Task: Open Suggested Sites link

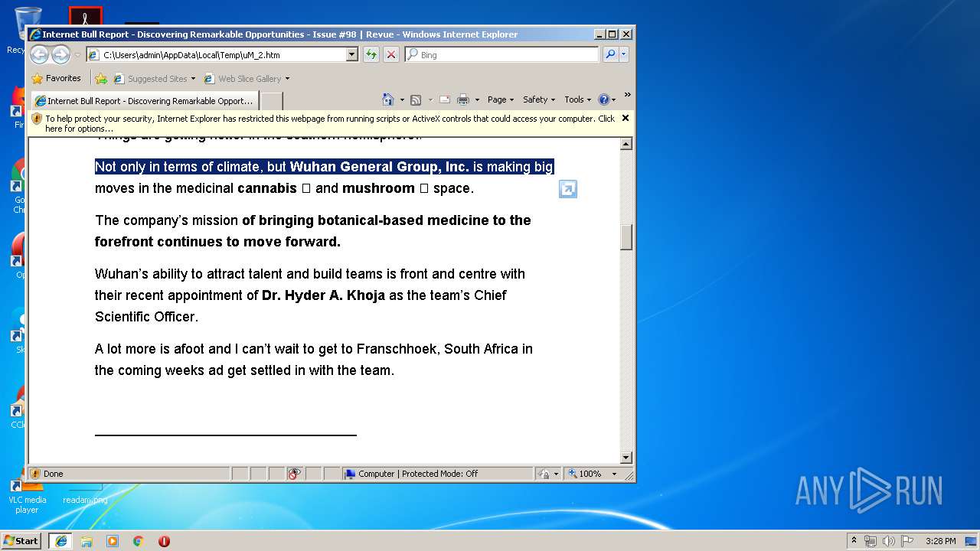Action: tap(154, 78)
